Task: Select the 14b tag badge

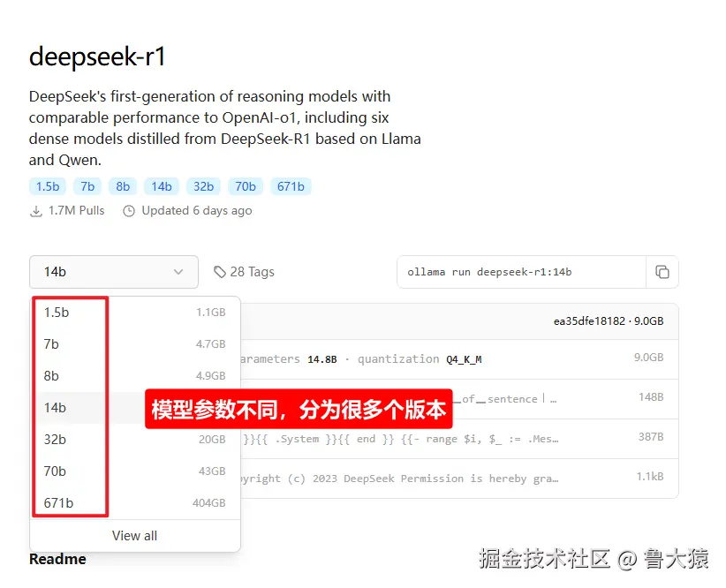Action: click(x=162, y=186)
